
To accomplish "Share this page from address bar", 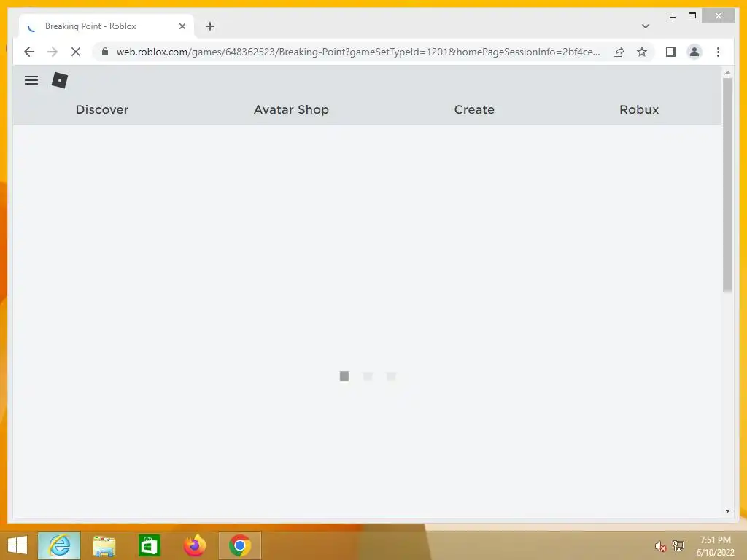I will (619, 52).
